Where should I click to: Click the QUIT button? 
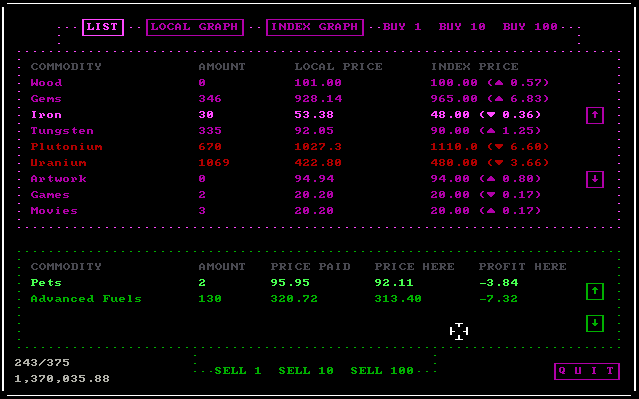point(587,371)
